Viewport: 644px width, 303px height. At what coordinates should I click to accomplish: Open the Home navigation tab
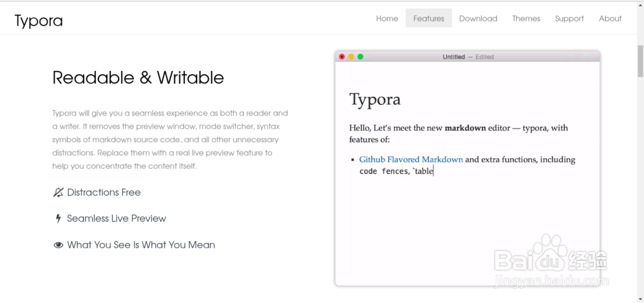pyautogui.click(x=387, y=19)
